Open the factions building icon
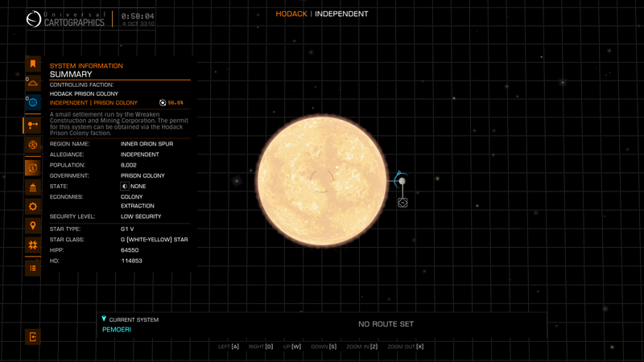 point(33,187)
